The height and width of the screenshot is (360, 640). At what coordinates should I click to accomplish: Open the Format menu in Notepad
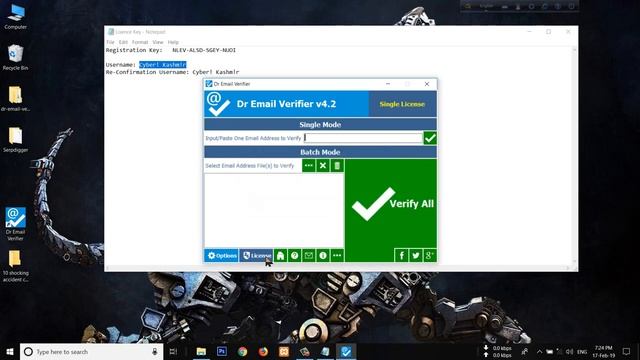(x=140, y=42)
